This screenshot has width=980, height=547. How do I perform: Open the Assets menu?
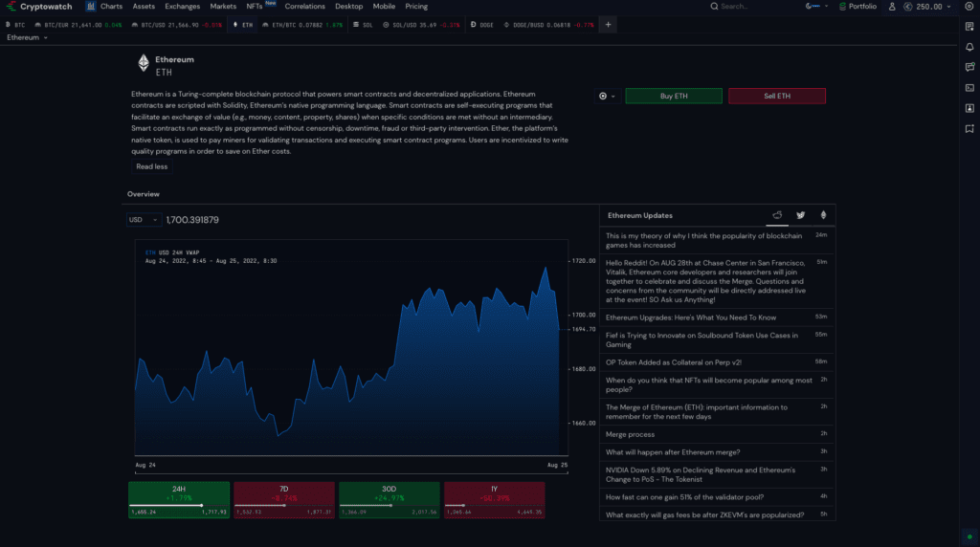[x=144, y=7]
